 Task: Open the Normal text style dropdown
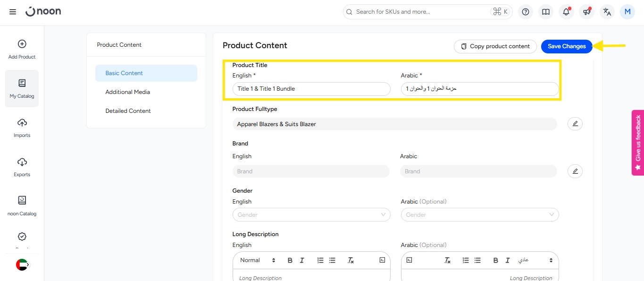[x=258, y=260]
